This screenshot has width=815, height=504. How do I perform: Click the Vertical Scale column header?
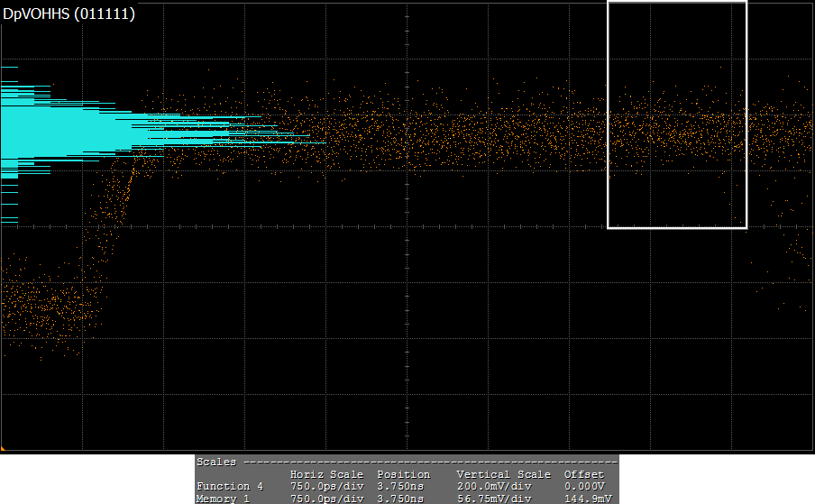(x=503, y=474)
